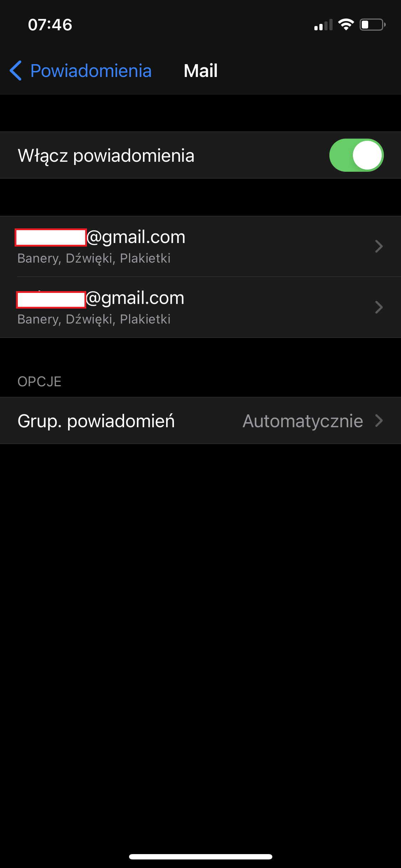This screenshot has width=401, height=868.
Task: Tap the cellular signal bars icon
Action: (x=323, y=25)
